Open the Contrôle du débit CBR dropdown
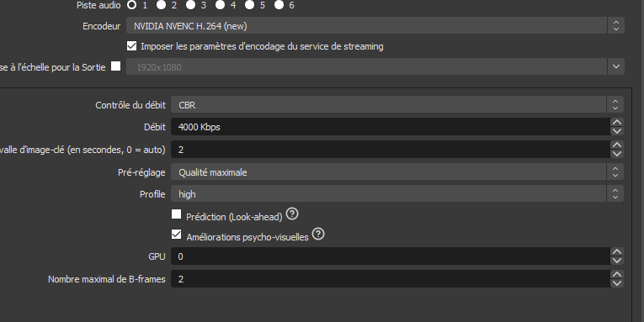Viewport: 644px width, 322px height. 397,104
